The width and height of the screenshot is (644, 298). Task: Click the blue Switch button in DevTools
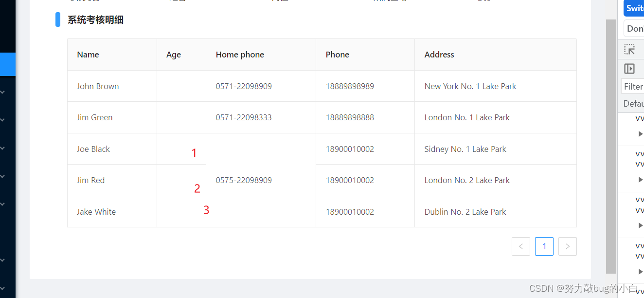[x=634, y=8]
